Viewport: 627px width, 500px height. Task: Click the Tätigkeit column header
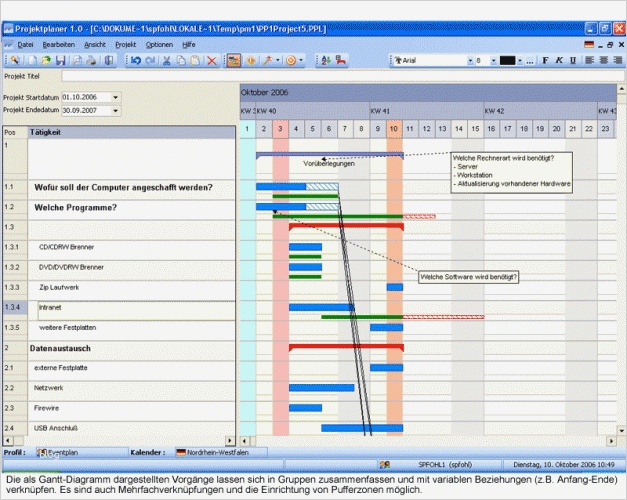[x=132, y=132]
